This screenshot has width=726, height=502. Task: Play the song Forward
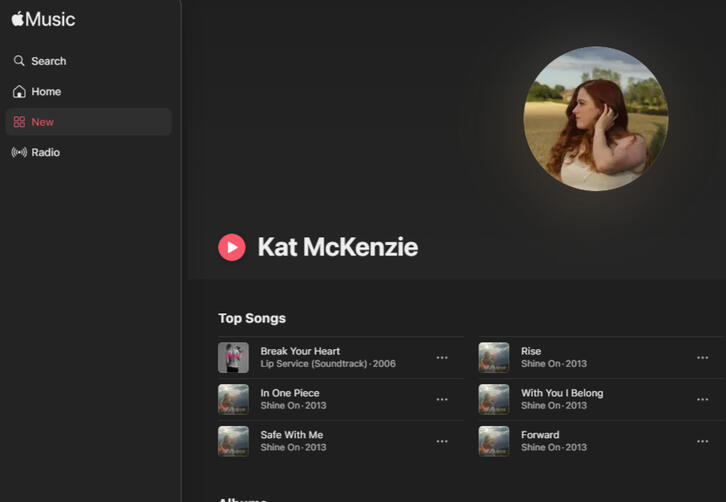click(x=540, y=435)
